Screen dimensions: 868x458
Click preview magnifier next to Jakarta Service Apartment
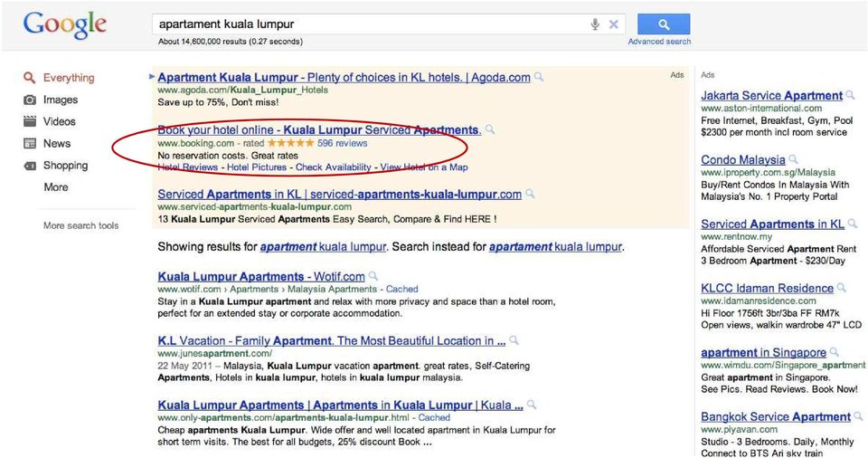tap(850, 95)
